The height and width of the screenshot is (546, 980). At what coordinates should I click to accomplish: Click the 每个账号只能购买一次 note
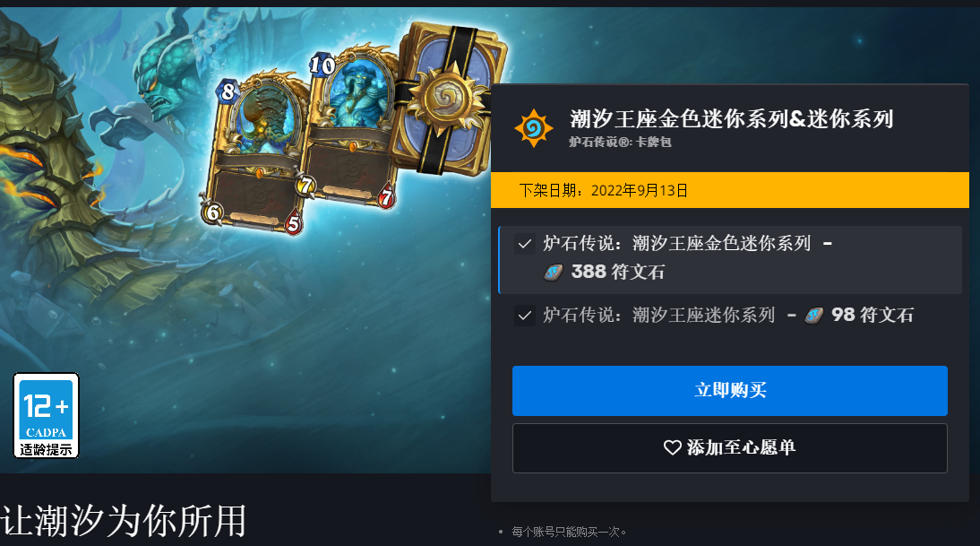tap(569, 532)
